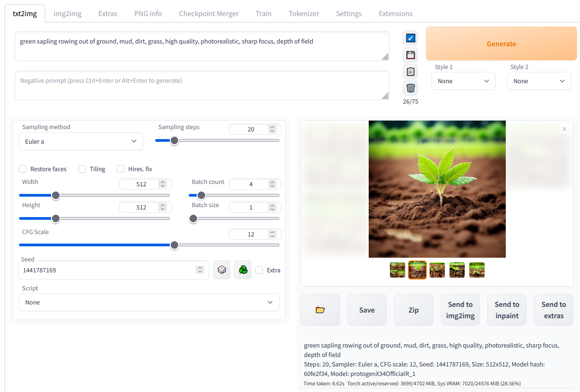
Task: Enable the Restore faces checkbox
Action: coord(23,169)
